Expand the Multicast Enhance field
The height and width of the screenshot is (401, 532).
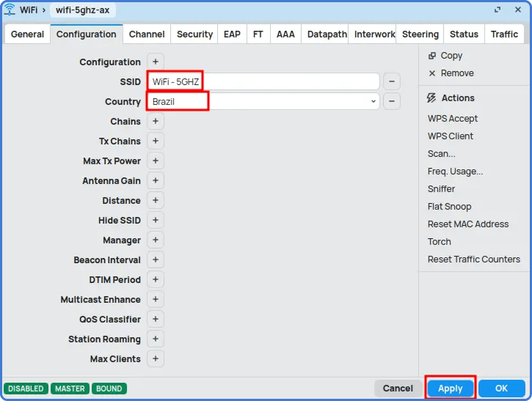156,299
